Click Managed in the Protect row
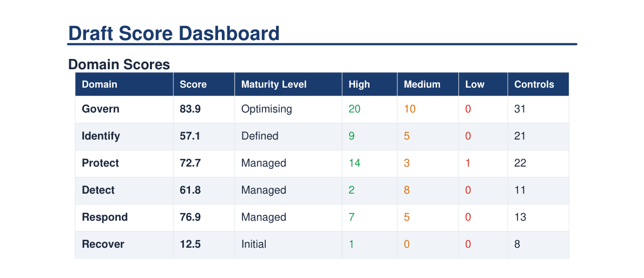This screenshot has width=644, height=278. coord(264,163)
